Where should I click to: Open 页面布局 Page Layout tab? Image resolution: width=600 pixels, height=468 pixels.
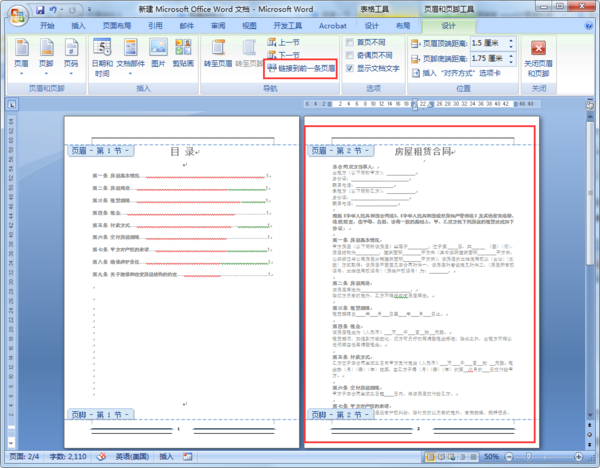pyautogui.click(x=117, y=26)
